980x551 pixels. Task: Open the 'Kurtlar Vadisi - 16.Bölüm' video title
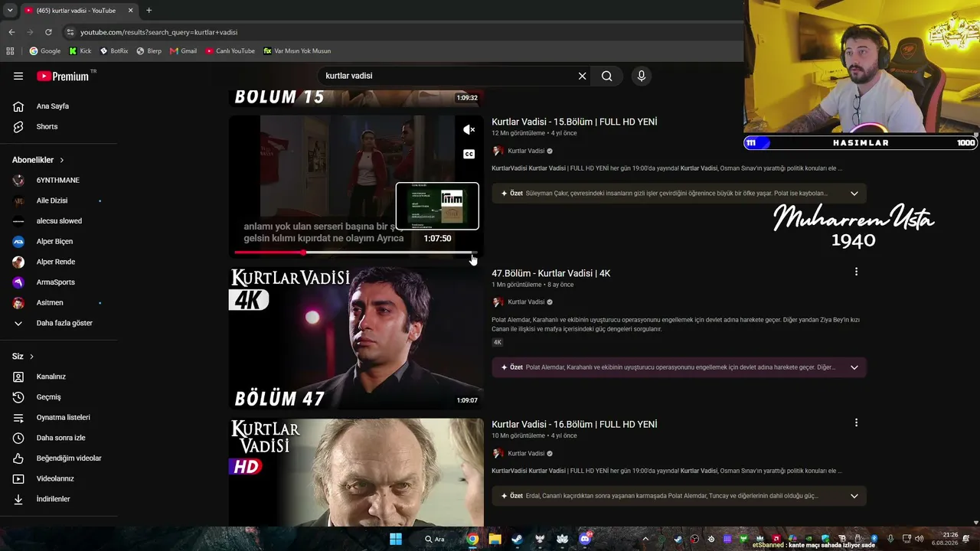coord(574,424)
